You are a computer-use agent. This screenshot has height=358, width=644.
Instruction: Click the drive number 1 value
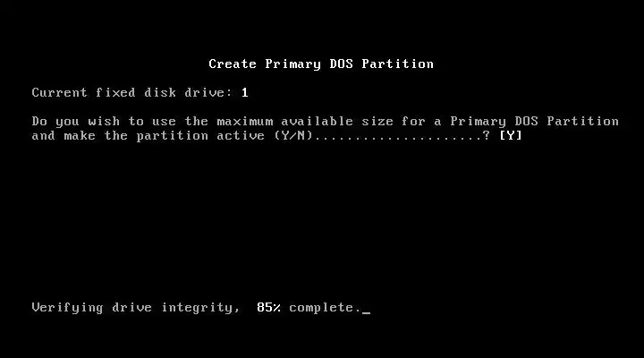[245, 92]
